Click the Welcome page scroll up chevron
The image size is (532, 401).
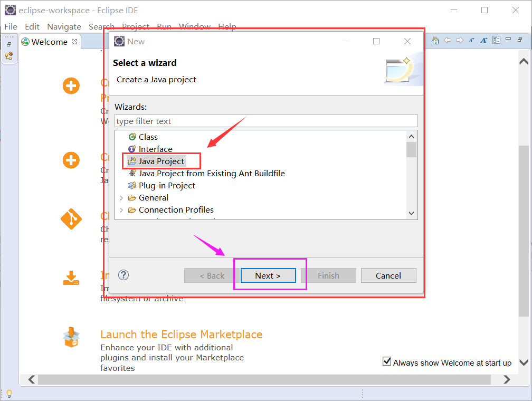(x=524, y=61)
